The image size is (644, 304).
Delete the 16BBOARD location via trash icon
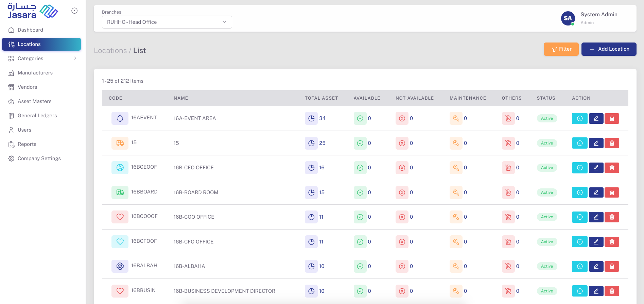click(x=612, y=192)
